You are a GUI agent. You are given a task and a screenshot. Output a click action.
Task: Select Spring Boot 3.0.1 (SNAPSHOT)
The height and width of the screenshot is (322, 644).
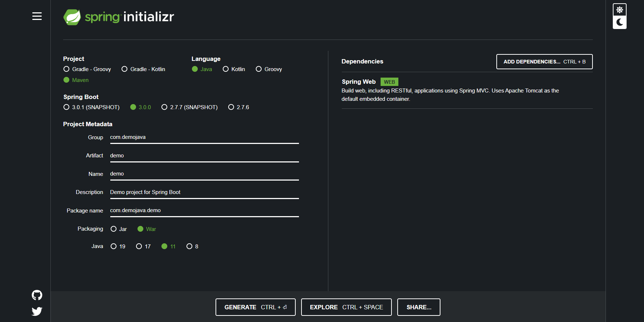pos(91,107)
